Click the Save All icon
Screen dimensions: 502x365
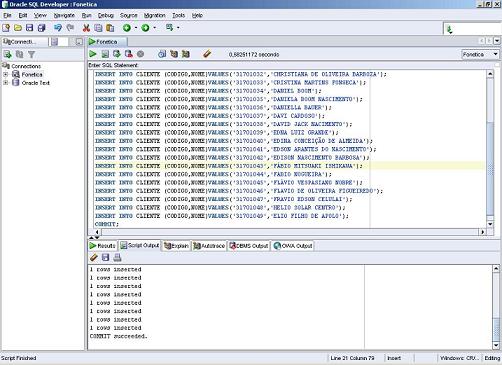coord(41,28)
